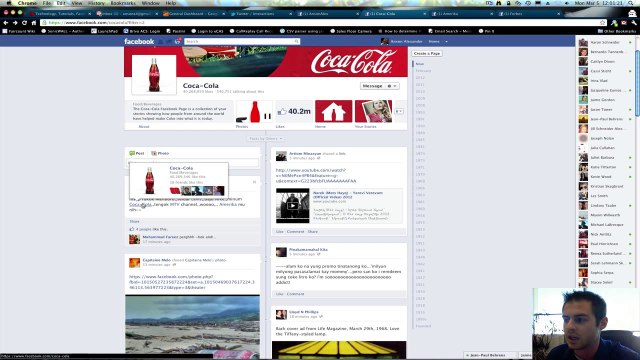The height and width of the screenshot is (360, 640).
Task: Reload the page with the refresh icon
Action: pyautogui.click(x=24, y=23)
